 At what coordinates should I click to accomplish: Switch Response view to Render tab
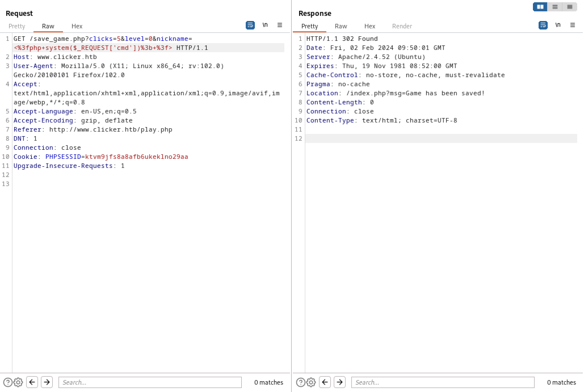point(402,26)
